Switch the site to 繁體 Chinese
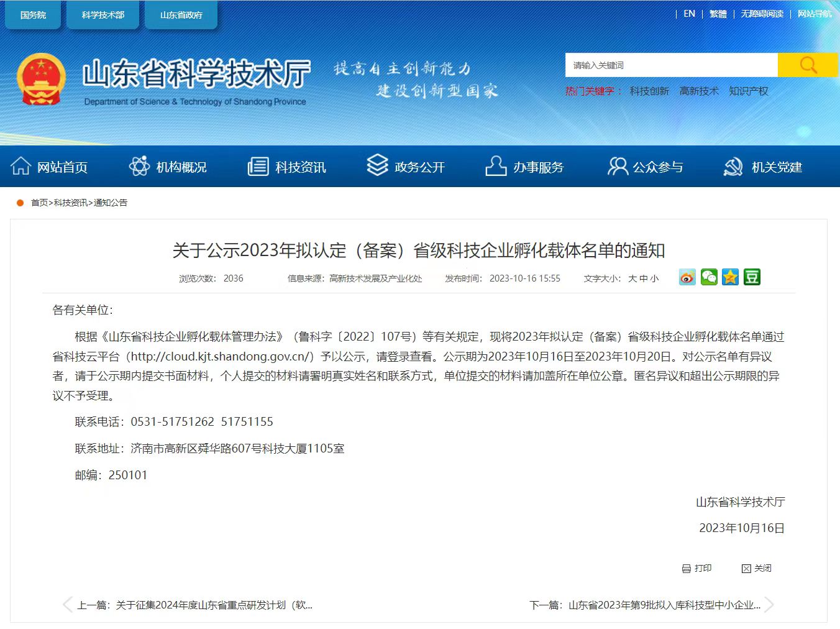Screen dimensions: 840x629 pos(718,14)
